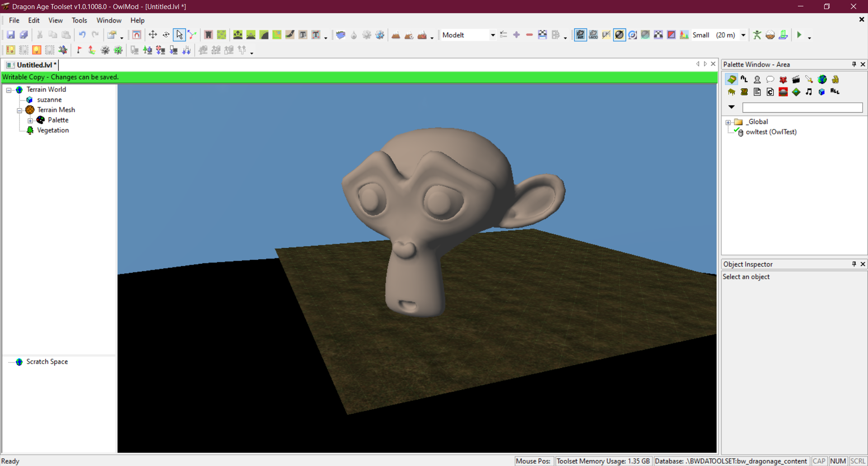Open the play button options arrow

[x=809, y=38]
